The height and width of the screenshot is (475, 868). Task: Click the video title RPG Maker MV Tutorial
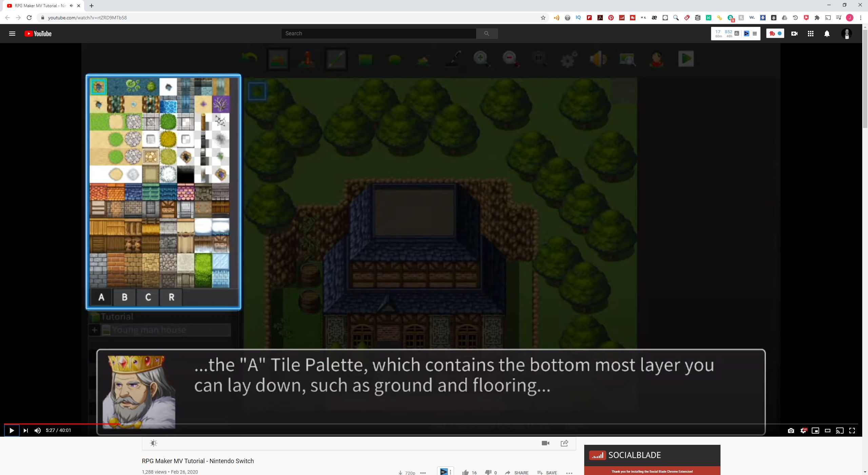pyautogui.click(x=198, y=461)
